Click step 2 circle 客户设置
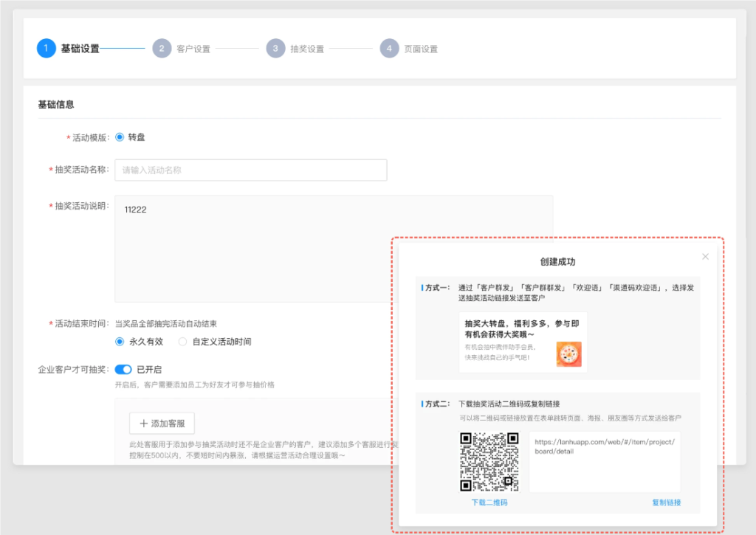This screenshot has width=756, height=535. coord(162,49)
